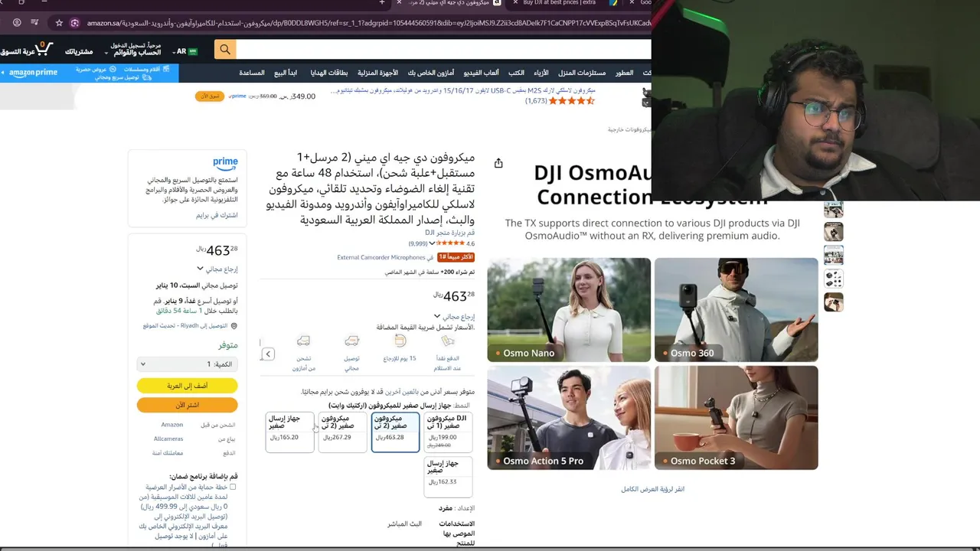The height and width of the screenshot is (551, 980).
Task: Click the Amazon search input field
Action: click(443, 50)
